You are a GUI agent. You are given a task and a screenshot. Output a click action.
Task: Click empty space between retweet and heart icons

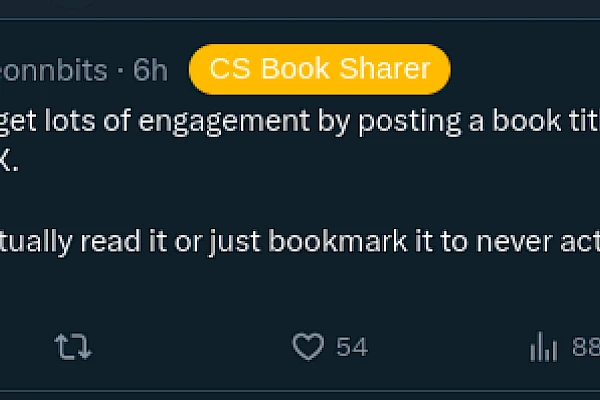click(190, 347)
